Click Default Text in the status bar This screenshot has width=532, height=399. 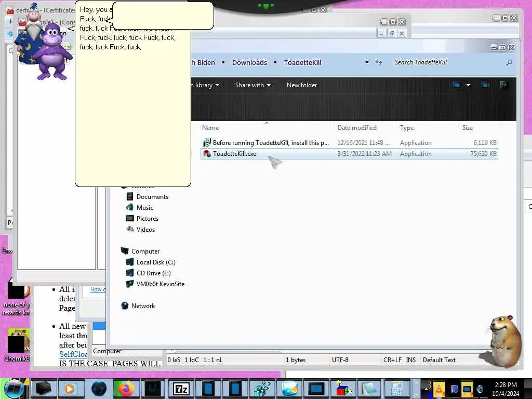(439, 360)
